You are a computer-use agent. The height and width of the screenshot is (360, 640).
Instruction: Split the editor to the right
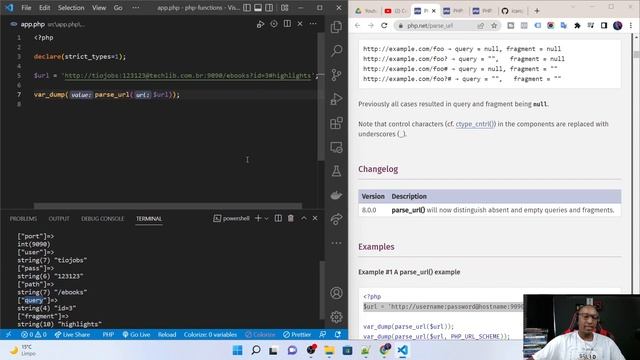pos(287,24)
